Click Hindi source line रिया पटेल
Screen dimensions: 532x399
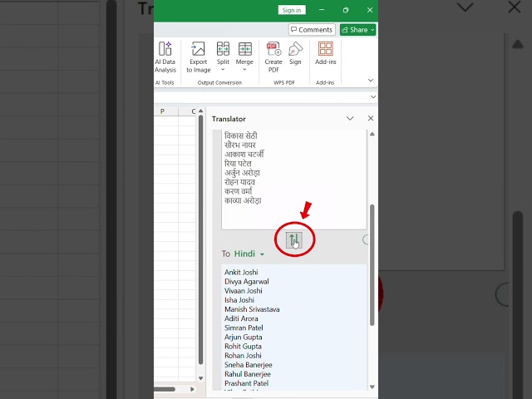[238, 164]
